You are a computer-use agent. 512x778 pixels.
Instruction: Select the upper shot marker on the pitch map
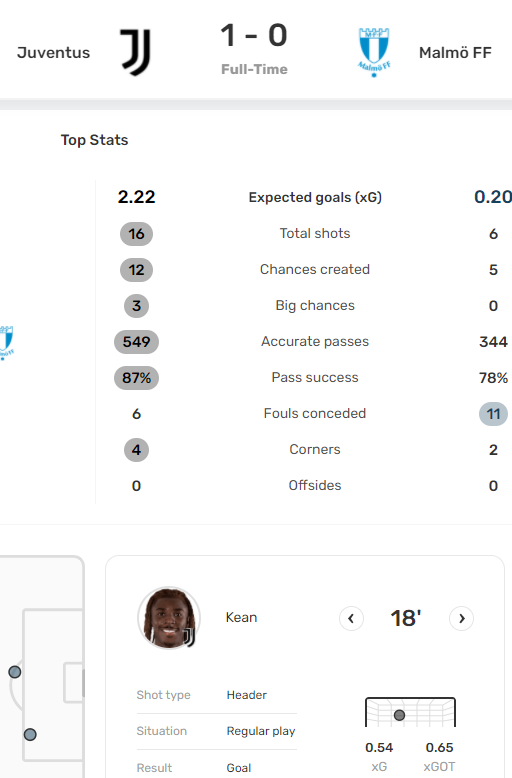[15, 672]
